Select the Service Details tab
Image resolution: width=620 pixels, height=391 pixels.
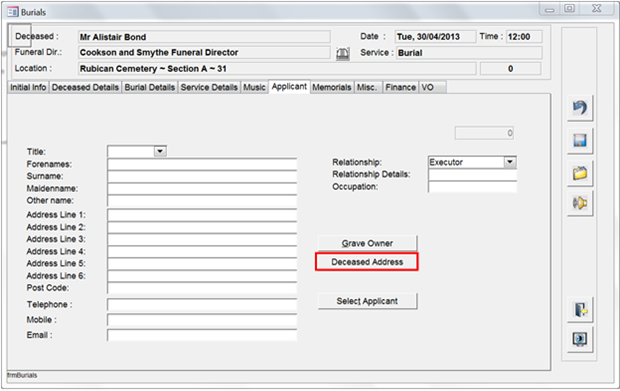209,87
